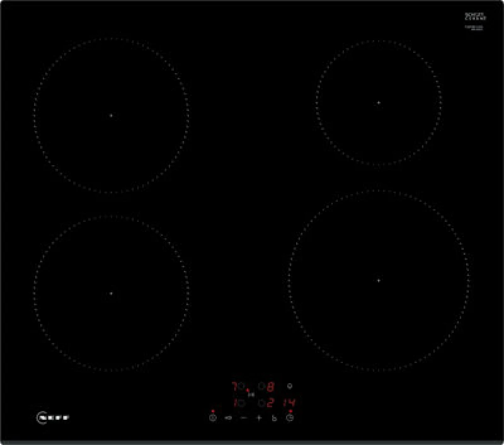Tap the timer display showing 14
This screenshot has width=504, height=445.
click(290, 402)
